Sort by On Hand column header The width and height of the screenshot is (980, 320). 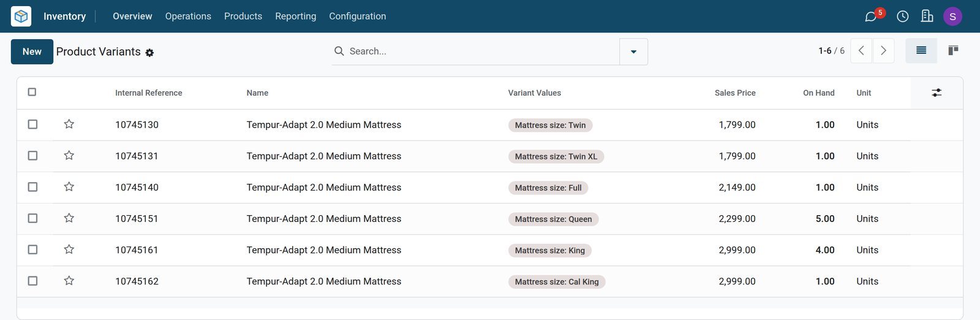(819, 93)
